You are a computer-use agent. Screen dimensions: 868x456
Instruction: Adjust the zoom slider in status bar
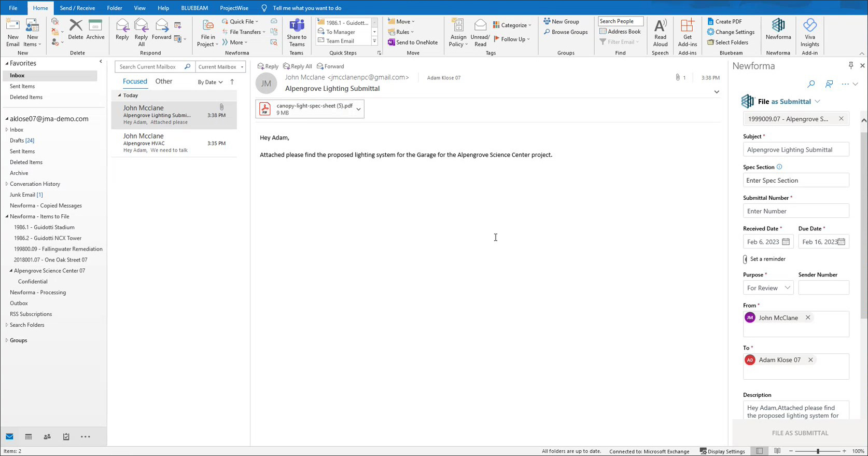(818, 451)
